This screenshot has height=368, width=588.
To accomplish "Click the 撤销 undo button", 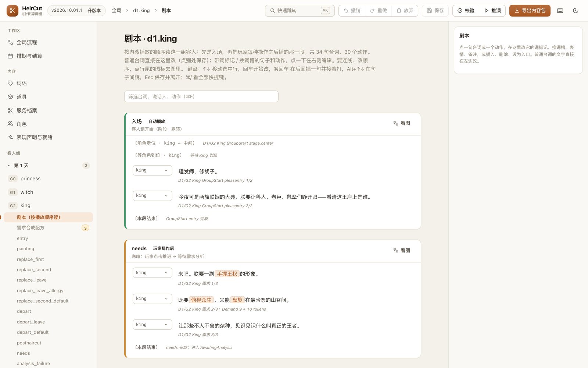I will (x=352, y=11).
